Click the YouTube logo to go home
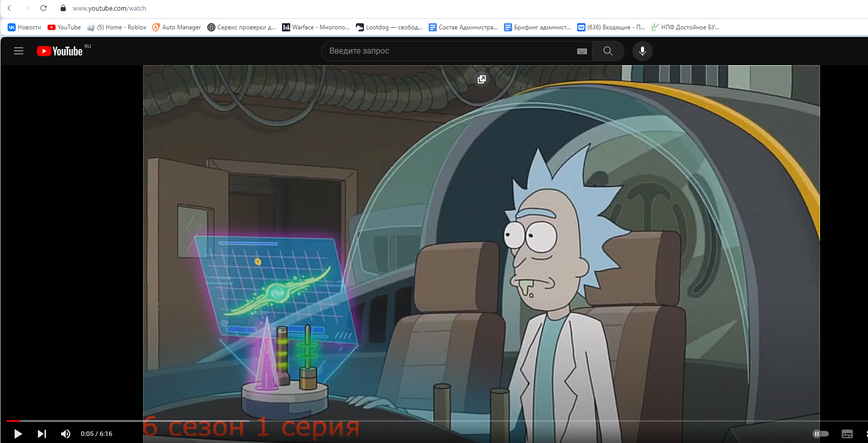 (60, 51)
